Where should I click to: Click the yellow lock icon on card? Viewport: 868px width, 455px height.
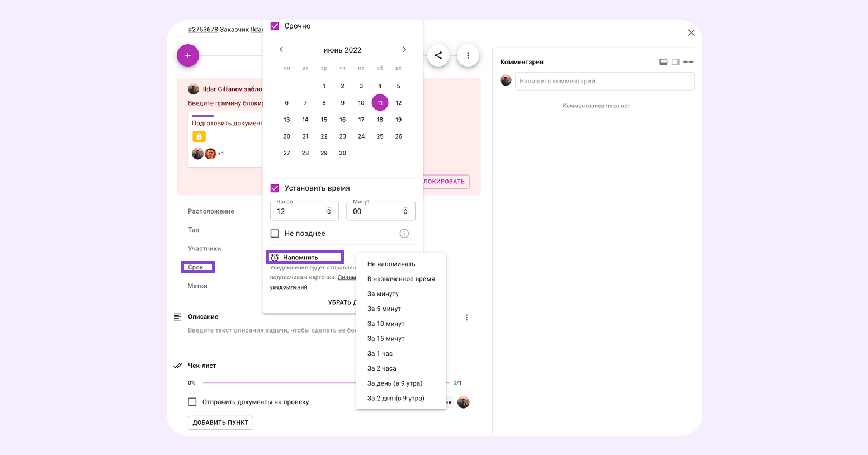click(199, 136)
